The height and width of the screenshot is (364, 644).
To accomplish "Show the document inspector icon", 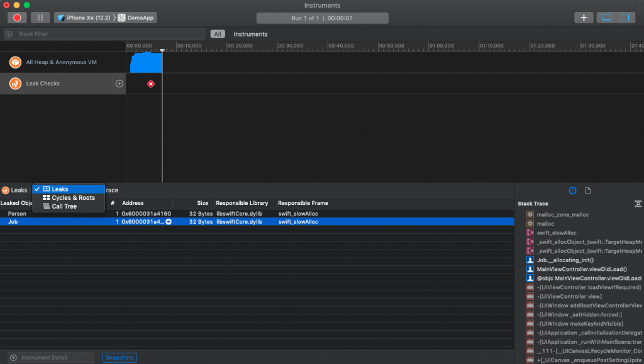I will 588,190.
